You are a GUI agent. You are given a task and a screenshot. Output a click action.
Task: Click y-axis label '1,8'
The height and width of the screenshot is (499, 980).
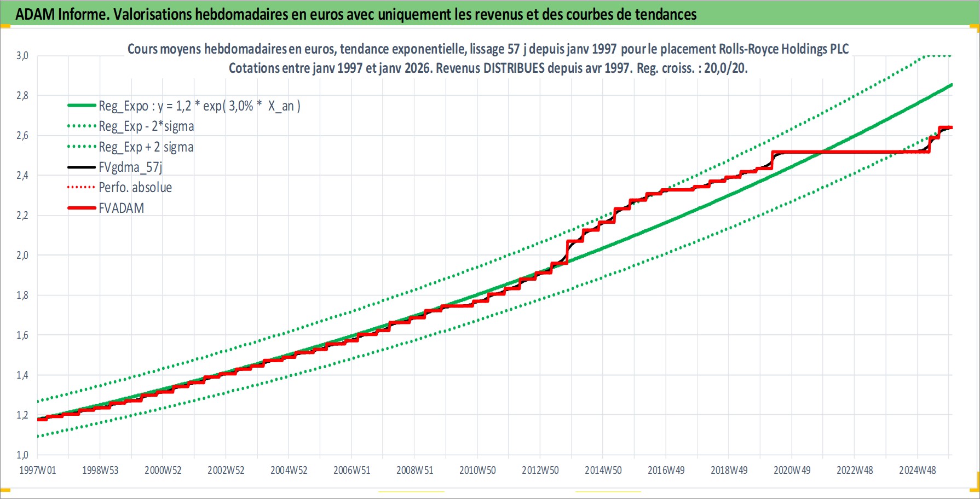(x=22, y=295)
